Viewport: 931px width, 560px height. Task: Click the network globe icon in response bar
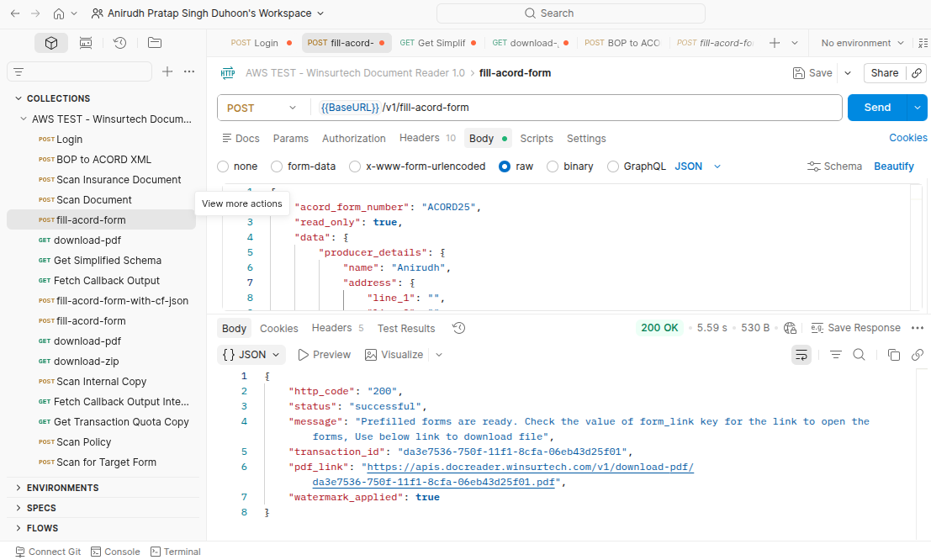coord(790,328)
